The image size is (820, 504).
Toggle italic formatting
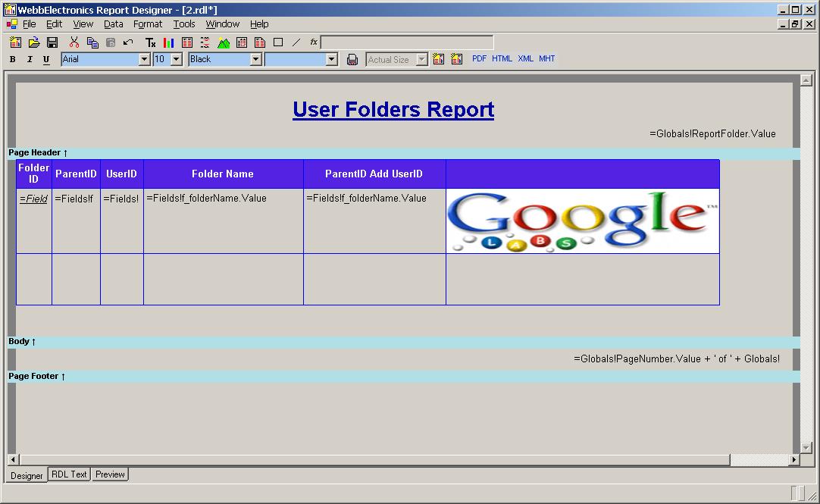(30, 60)
